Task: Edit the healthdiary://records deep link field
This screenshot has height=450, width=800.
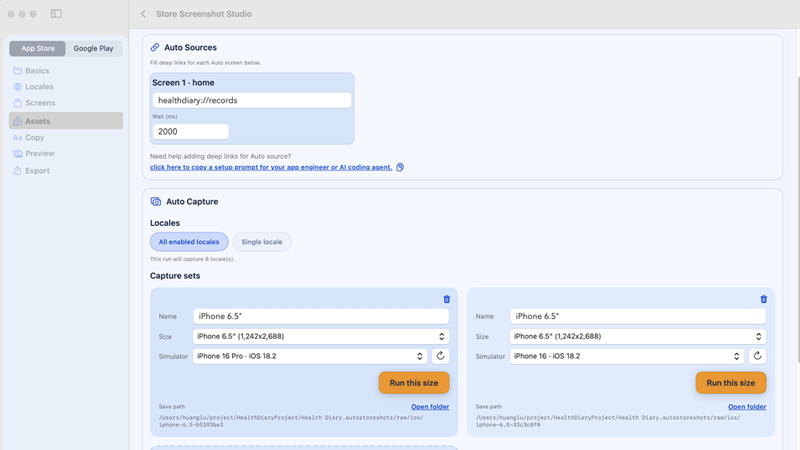Action: point(252,101)
